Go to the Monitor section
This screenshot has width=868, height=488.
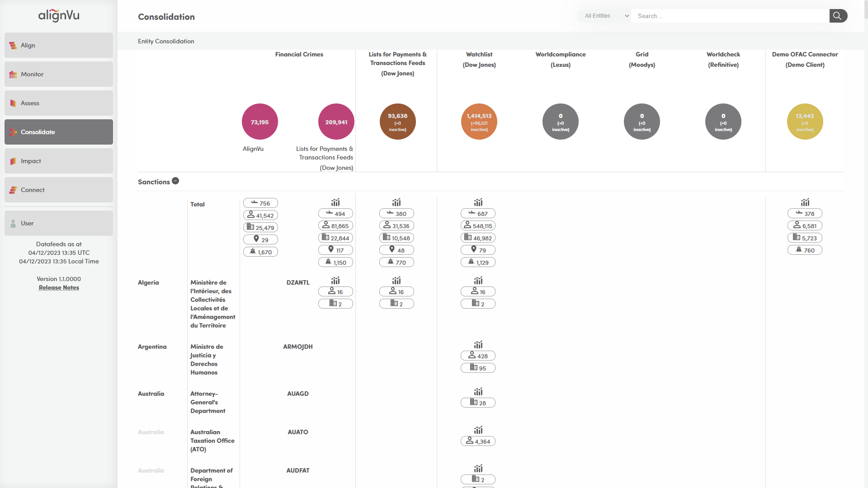click(x=59, y=74)
